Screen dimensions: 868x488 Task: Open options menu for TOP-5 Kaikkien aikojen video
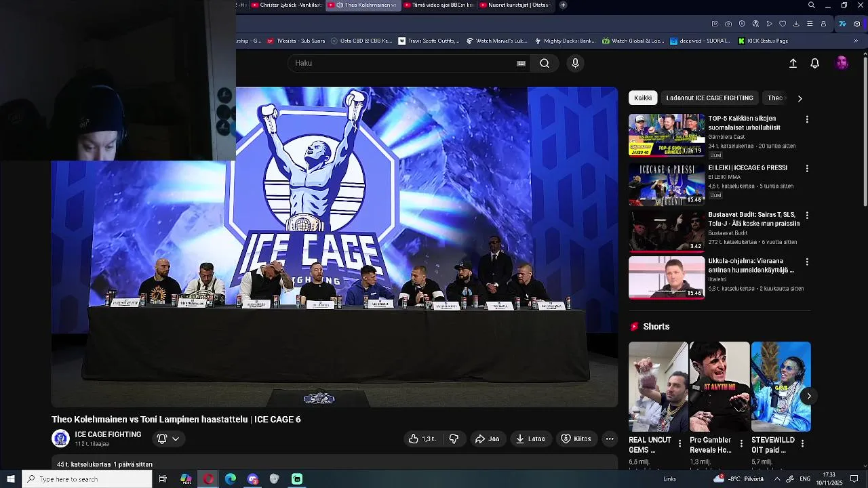pyautogui.click(x=807, y=119)
